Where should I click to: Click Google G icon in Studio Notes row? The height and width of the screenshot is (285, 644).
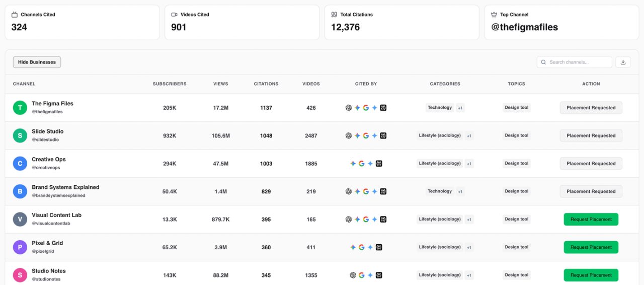(x=361, y=275)
